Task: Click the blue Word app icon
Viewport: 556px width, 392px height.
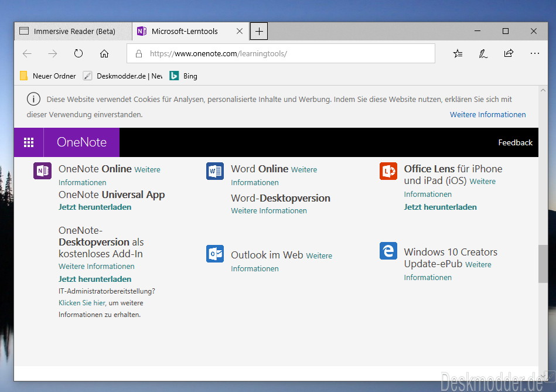Action: tap(215, 171)
